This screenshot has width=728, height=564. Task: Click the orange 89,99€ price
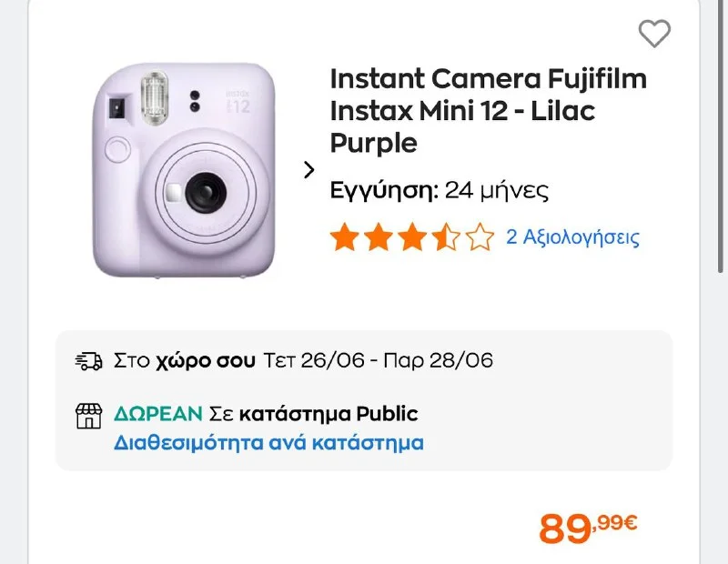[588, 527]
